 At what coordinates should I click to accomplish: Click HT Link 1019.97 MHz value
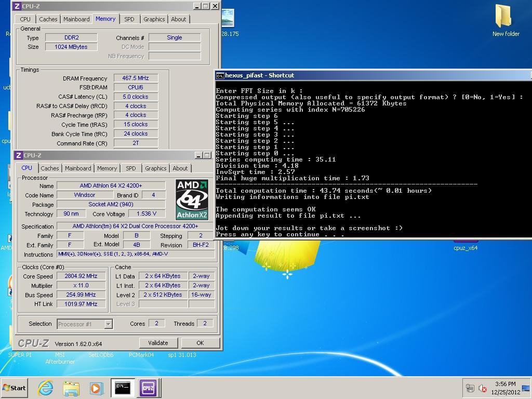(81, 304)
